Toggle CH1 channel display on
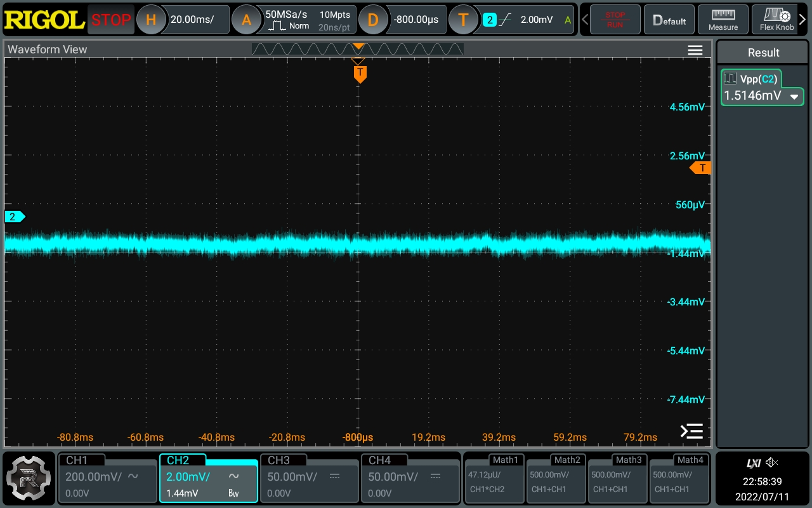The image size is (812, 508). 108,478
